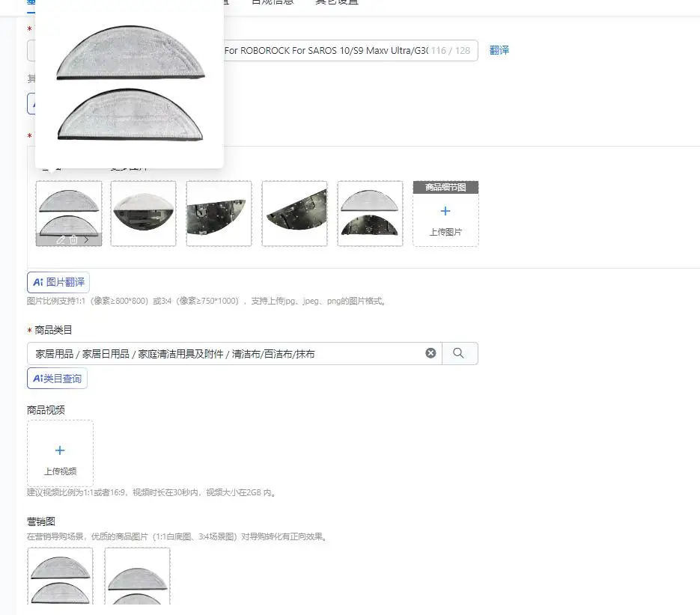Click the plus icon to upload detail image

pyautogui.click(x=445, y=211)
